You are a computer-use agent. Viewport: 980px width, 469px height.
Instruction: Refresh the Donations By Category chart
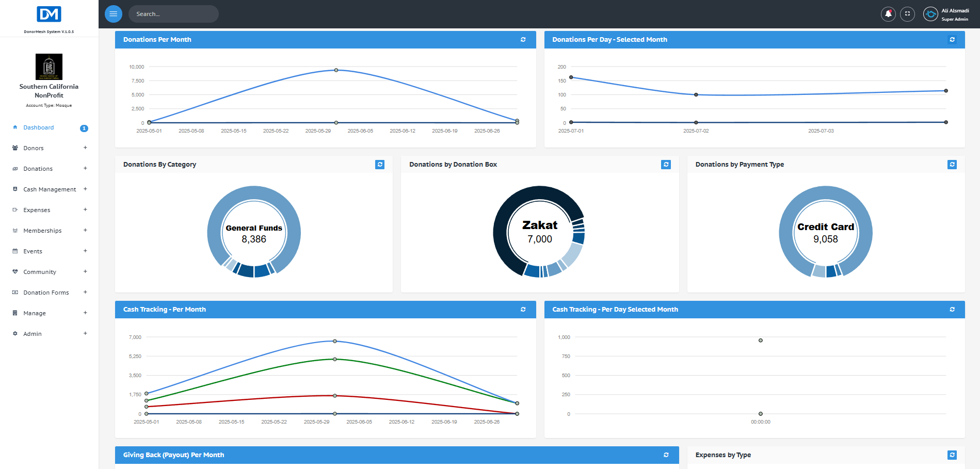point(380,165)
